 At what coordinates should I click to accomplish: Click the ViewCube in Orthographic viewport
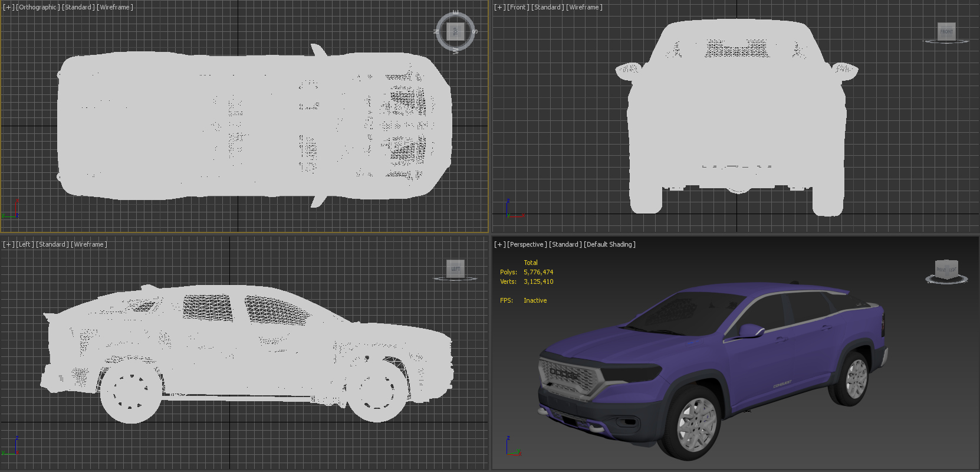coord(455,31)
